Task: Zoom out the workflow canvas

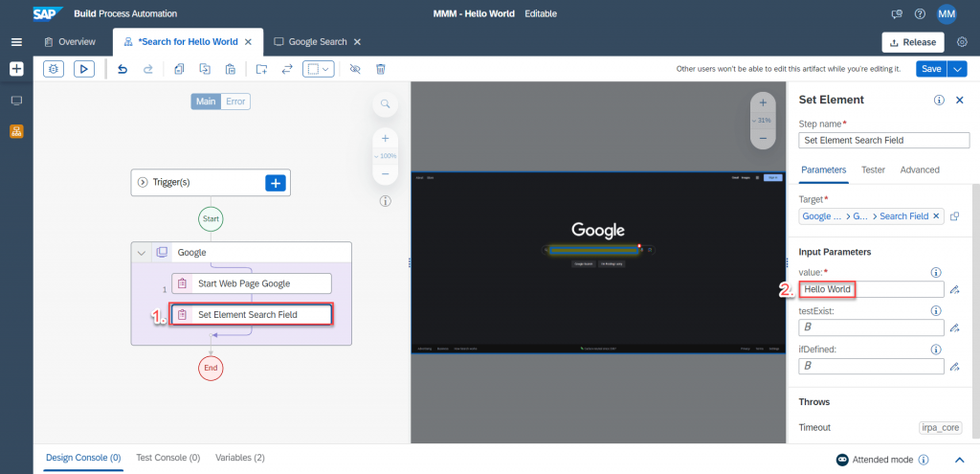Action: pyautogui.click(x=386, y=173)
